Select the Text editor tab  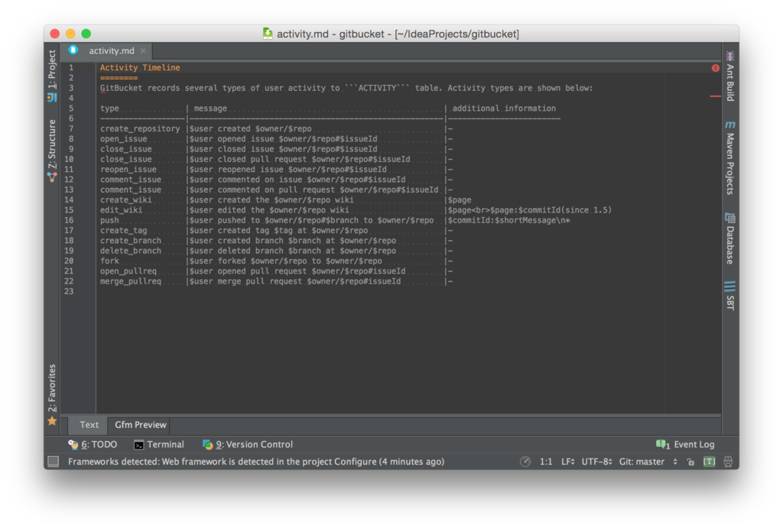click(89, 425)
